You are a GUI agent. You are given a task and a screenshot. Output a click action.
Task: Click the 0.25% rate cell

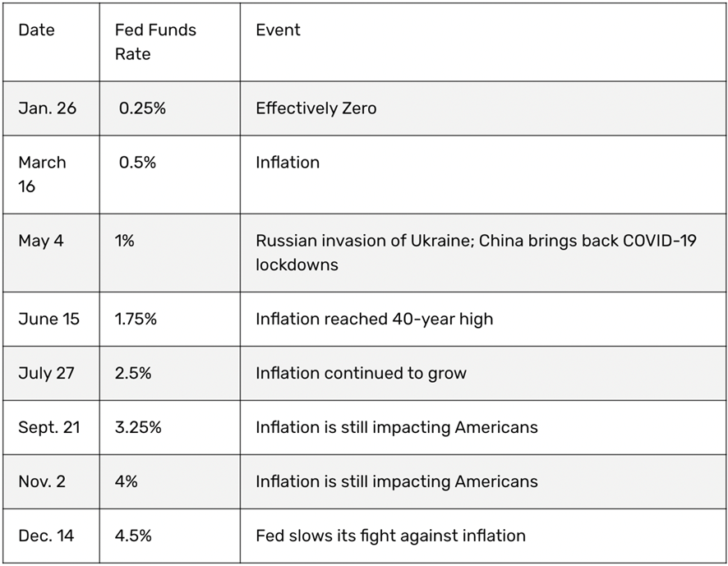click(142, 108)
